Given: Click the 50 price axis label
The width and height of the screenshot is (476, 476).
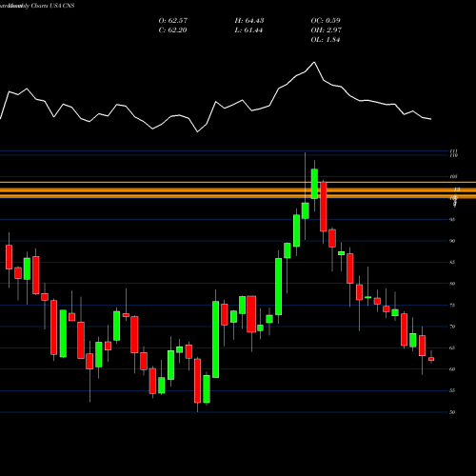Looking at the screenshot, I should [x=452, y=412].
